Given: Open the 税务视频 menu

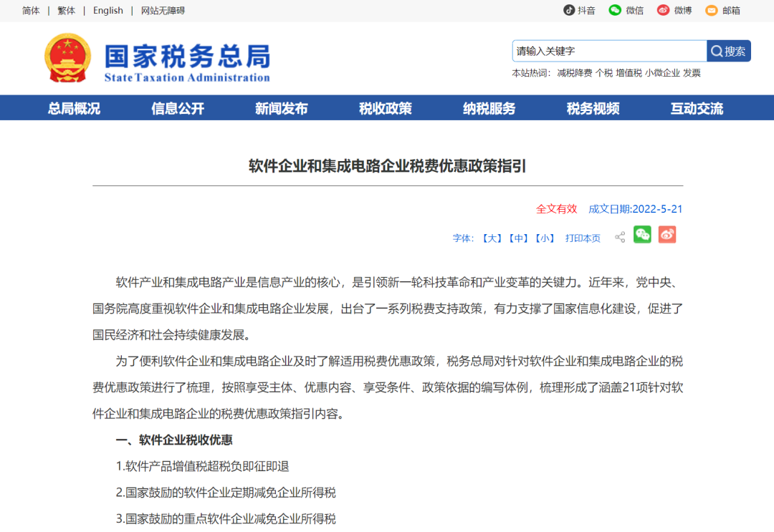Looking at the screenshot, I should pos(593,108).
